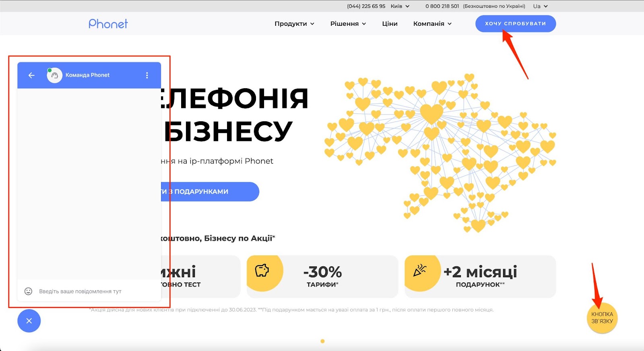Click the yellow Кнопка зв'язку button

pyautogui.click(x=602, y=318)
